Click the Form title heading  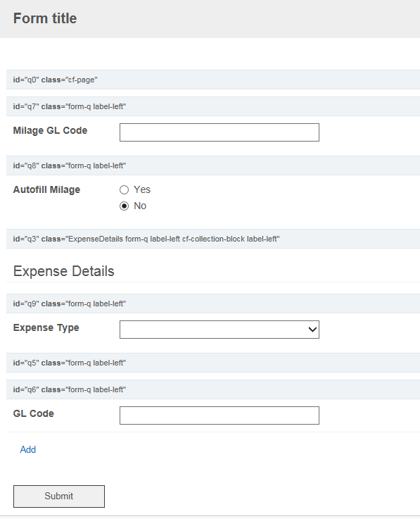(x=45, y=18)
